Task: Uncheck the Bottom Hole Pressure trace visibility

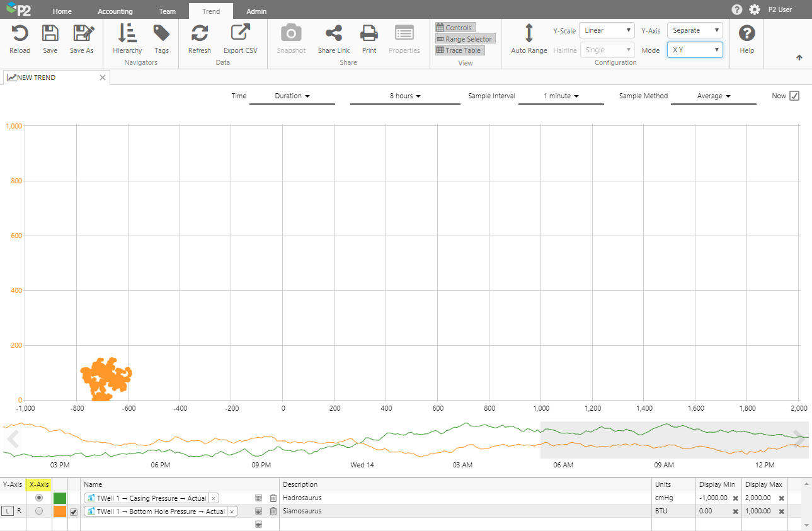Action: 74,512
